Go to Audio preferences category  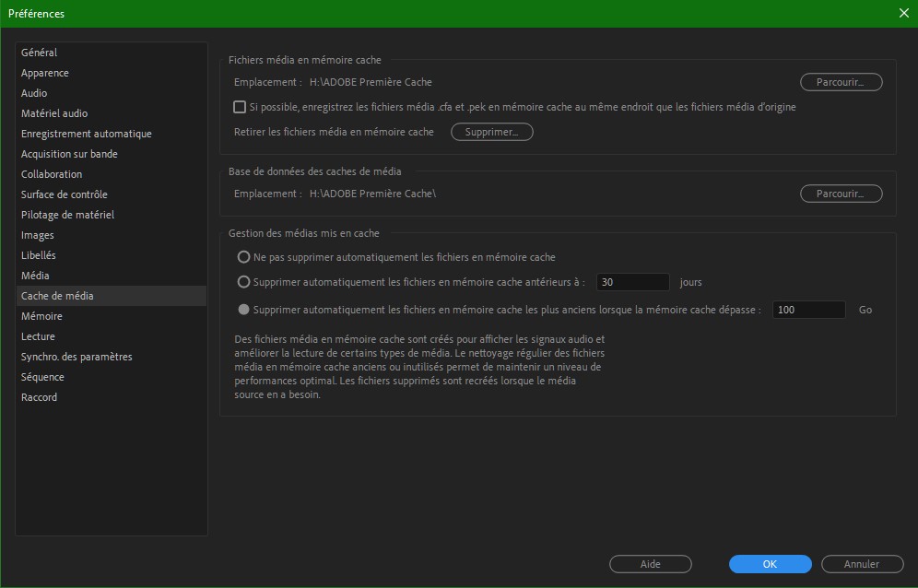pyautogui.click(x=34, y=93)
